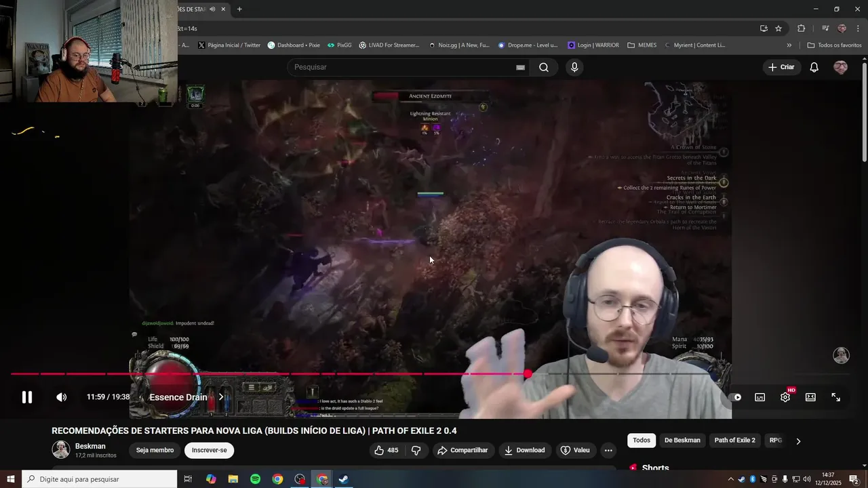Click the Download button
Image resolution: width=868 pixels, height=488 pixels.
pyautogui.click(x=524, y=450)
